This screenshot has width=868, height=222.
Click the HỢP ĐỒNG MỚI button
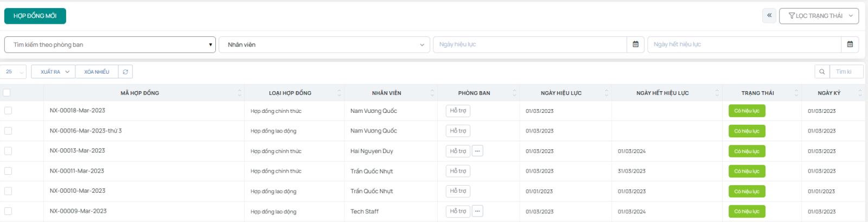tap(35, 16)
